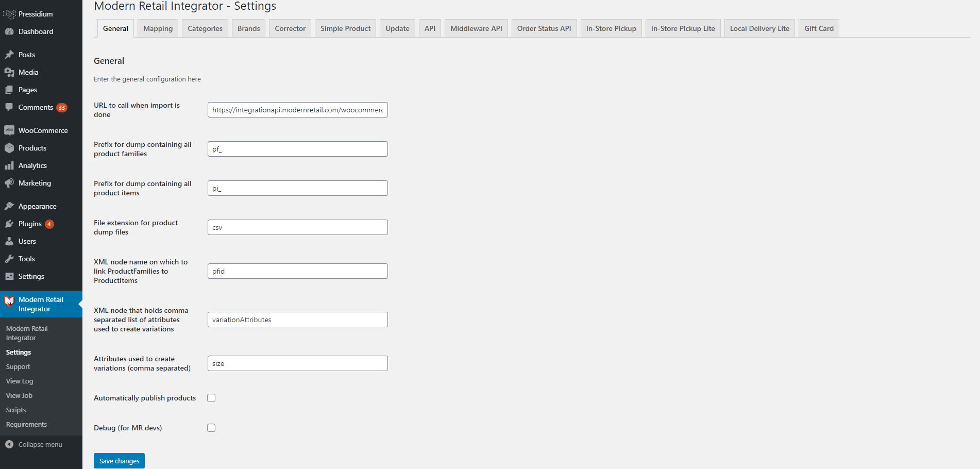Select the Middleware API tab
The width and height of the screenshot is (980, 469).
(477, 28)
